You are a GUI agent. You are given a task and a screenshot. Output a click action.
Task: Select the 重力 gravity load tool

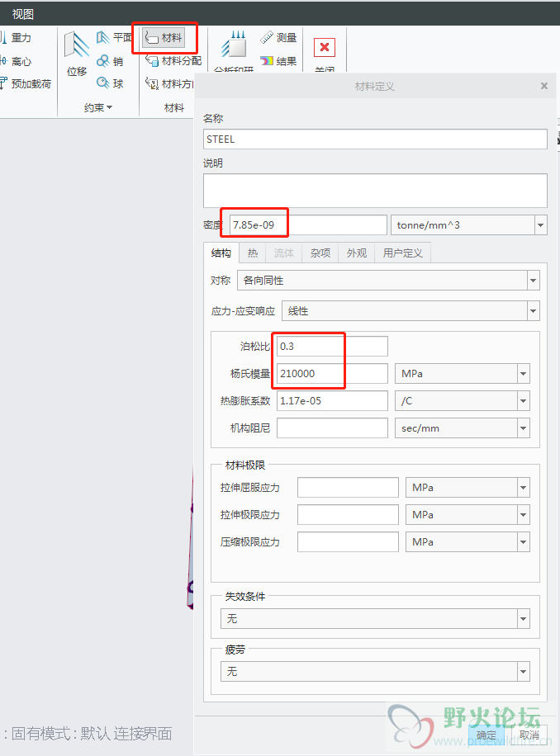click(16, 38)
